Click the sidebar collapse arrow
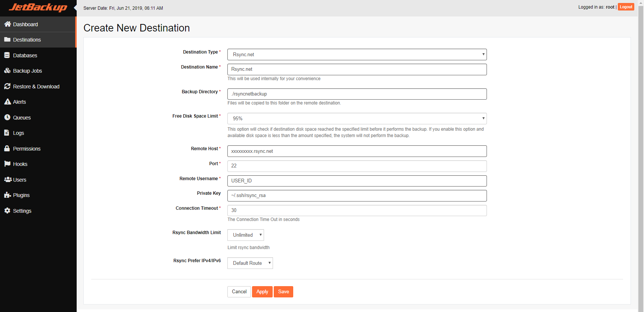 point(75,7)
